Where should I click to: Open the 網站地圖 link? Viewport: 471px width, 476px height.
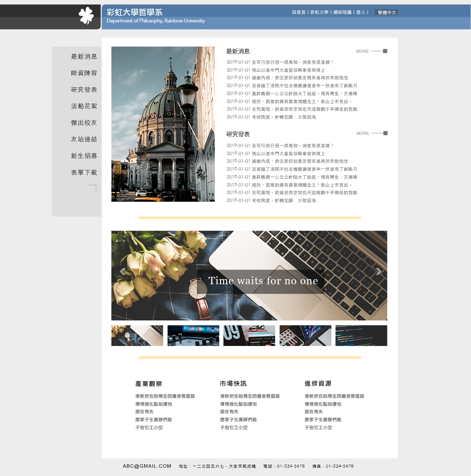342,12
